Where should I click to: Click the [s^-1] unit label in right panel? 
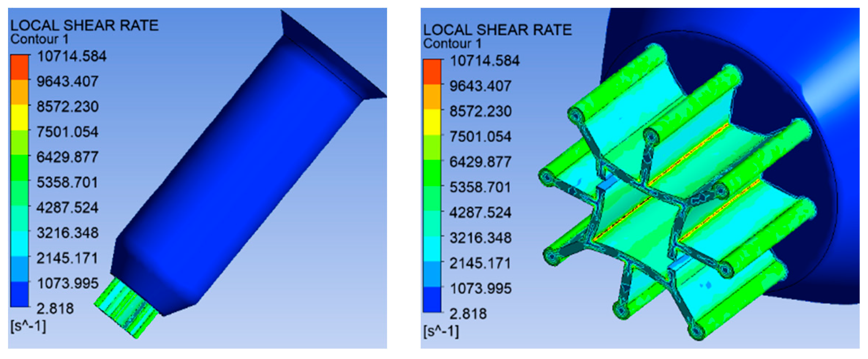coord(441,331)
